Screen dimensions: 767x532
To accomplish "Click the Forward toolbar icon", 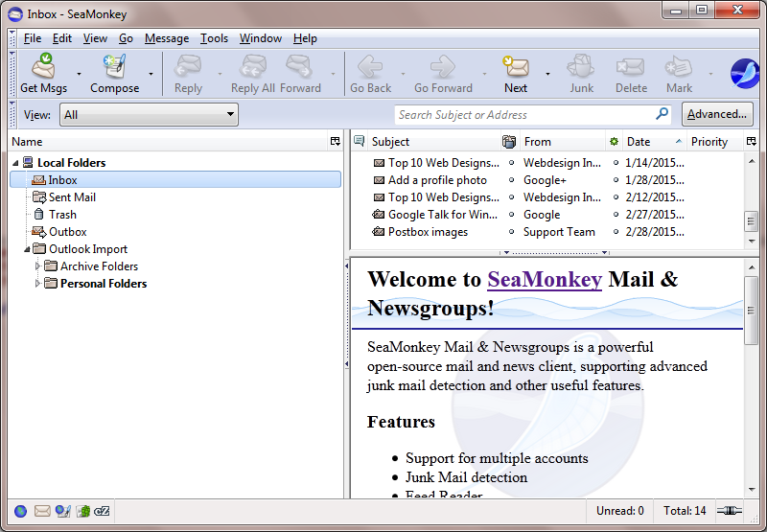I will (300, 66).
